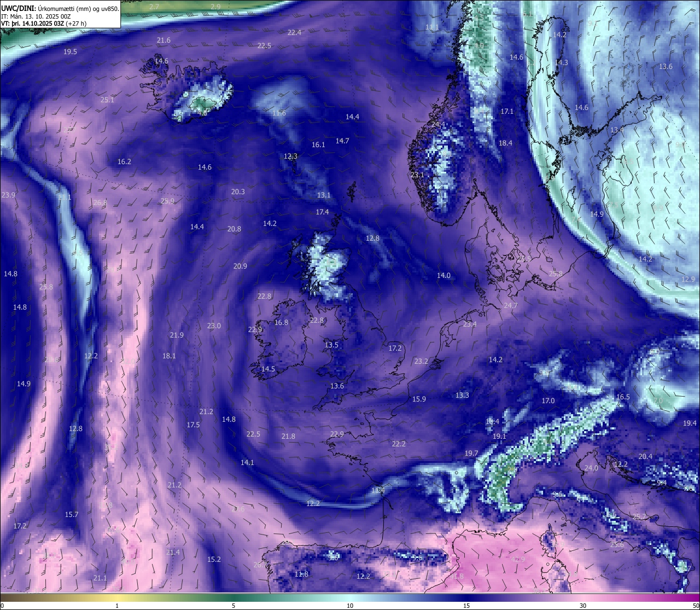Click the map value 19.4
700x610 pixels.
[x=690, y=423]
